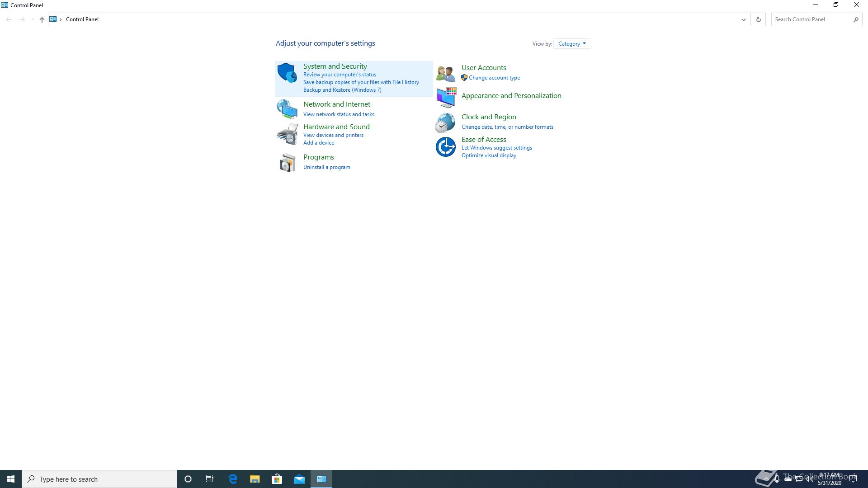
Task: Click the refresh button beside address bar
Action: click(758, 19)
